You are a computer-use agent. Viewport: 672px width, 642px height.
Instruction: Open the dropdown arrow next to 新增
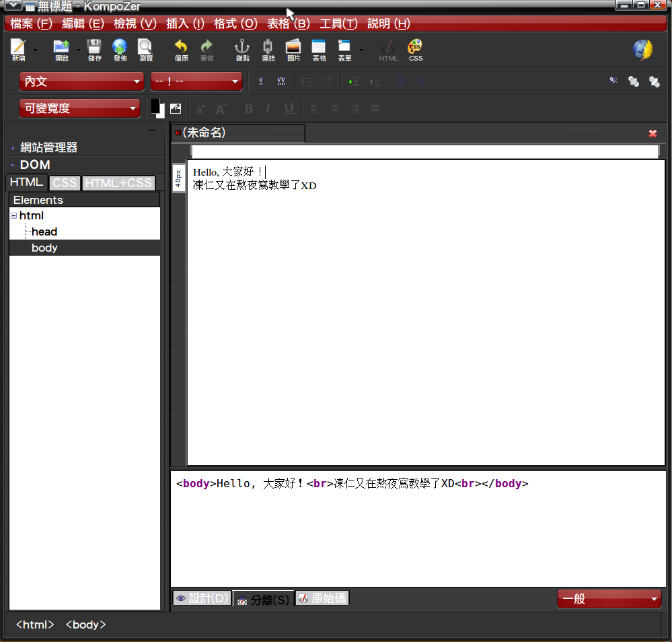click(36, 50)
